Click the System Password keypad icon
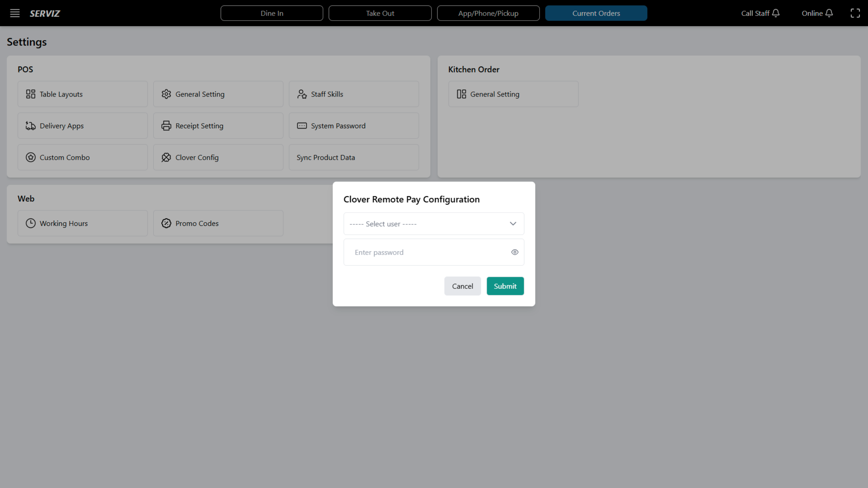Viewport: 868px width, 488px height. (x=302, y=125)
